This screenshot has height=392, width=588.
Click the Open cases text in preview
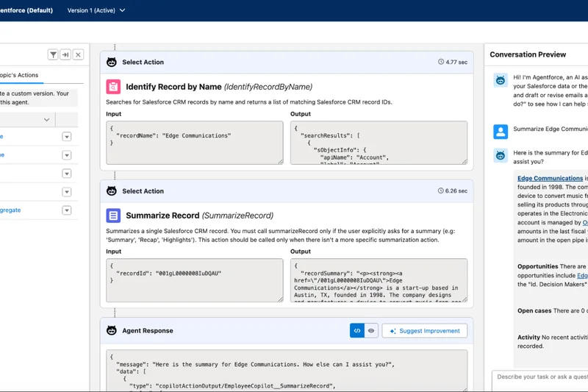click(534, 310)
